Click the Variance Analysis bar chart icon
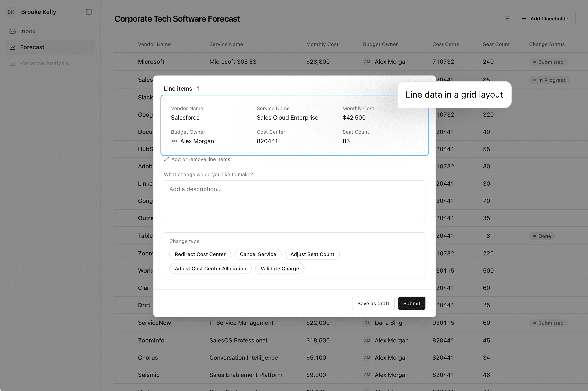Viewport: 588px width, 391px height. pos(12,63)
